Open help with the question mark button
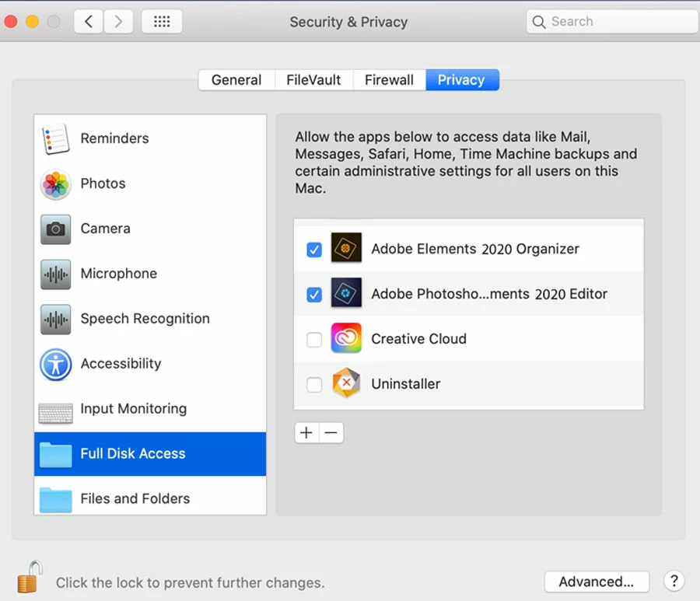 674,581
